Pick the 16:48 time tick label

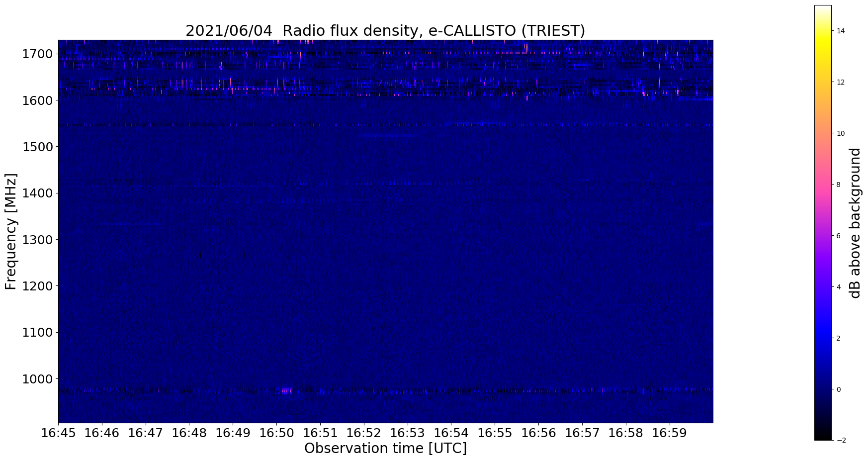pyautogui.click(x=189, y=433)
